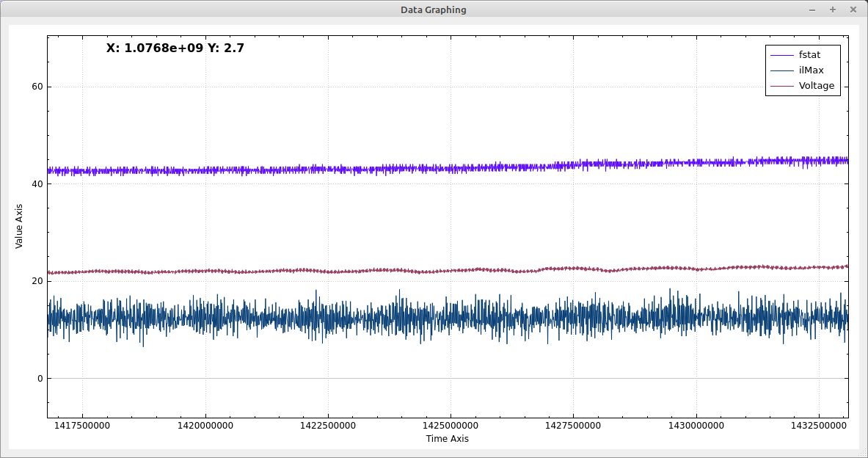The width and height of the screenshot is (868, 458).
Task: Click the 1417500000 time axis tick label
Action: (x=82, y=426)
